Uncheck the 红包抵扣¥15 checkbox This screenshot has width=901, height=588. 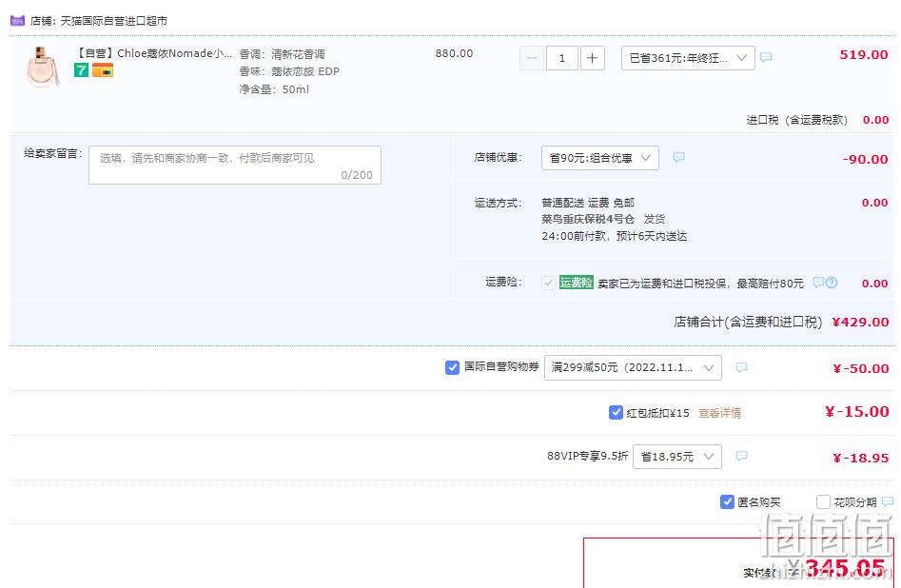coord(616,412)
